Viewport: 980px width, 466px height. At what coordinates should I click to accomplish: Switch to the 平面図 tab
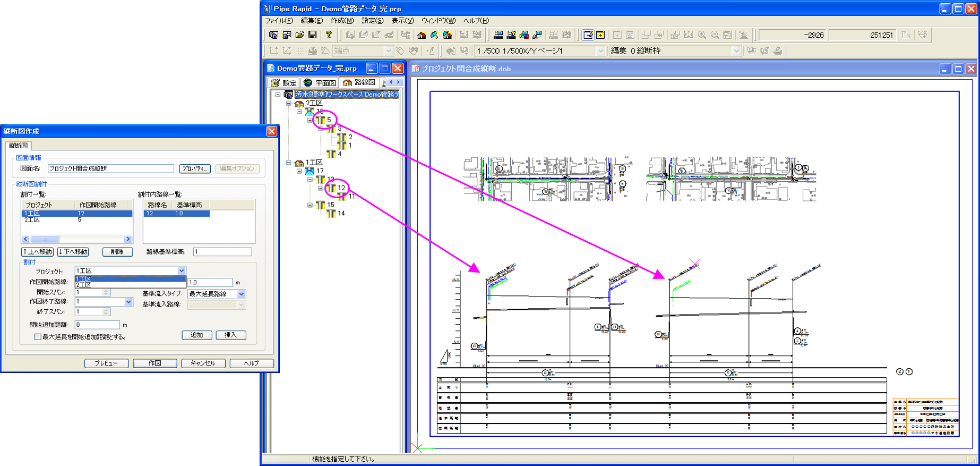click(x=320, y=83)
